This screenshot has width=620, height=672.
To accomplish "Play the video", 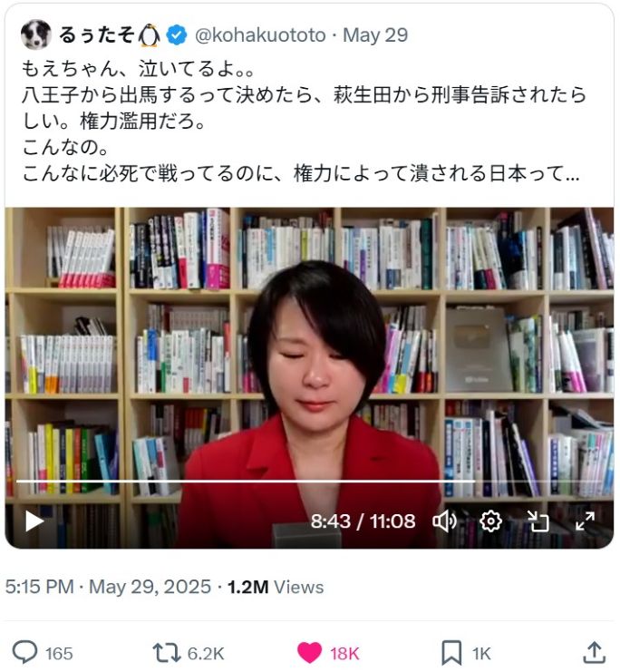I will (34, 521).
